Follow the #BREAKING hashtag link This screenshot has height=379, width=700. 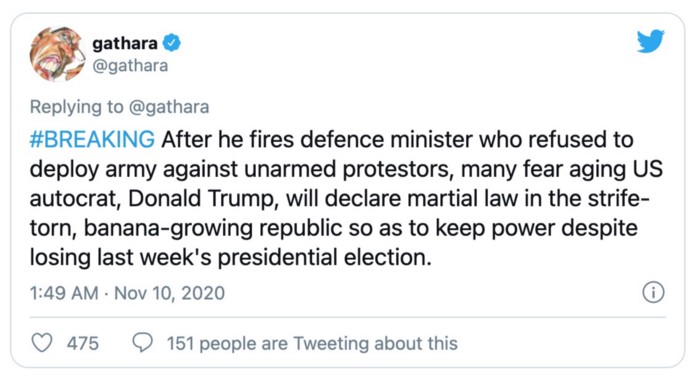coord(92,139)
